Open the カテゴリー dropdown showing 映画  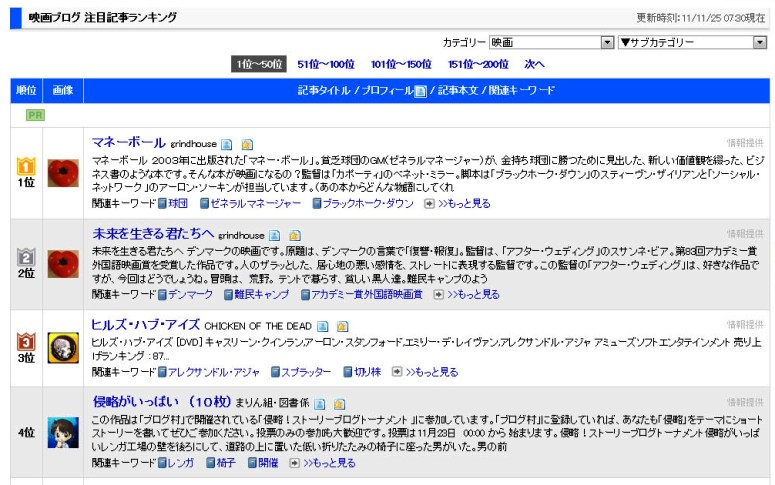coord(551,43)
